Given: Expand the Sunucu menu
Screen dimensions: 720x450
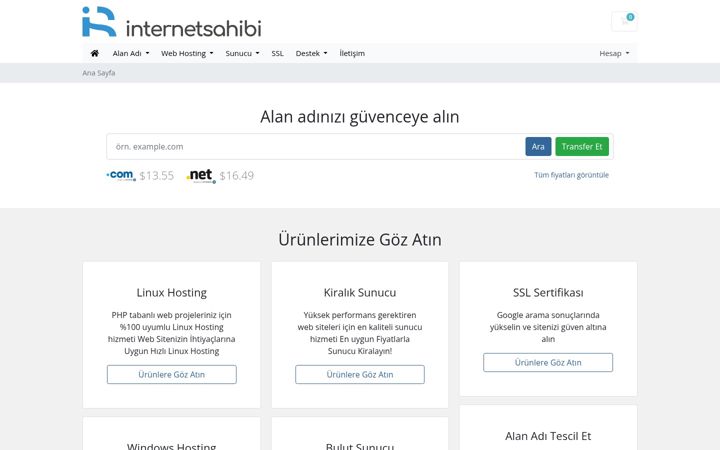Looking at the screenshot, I should [x=242, y=53].
